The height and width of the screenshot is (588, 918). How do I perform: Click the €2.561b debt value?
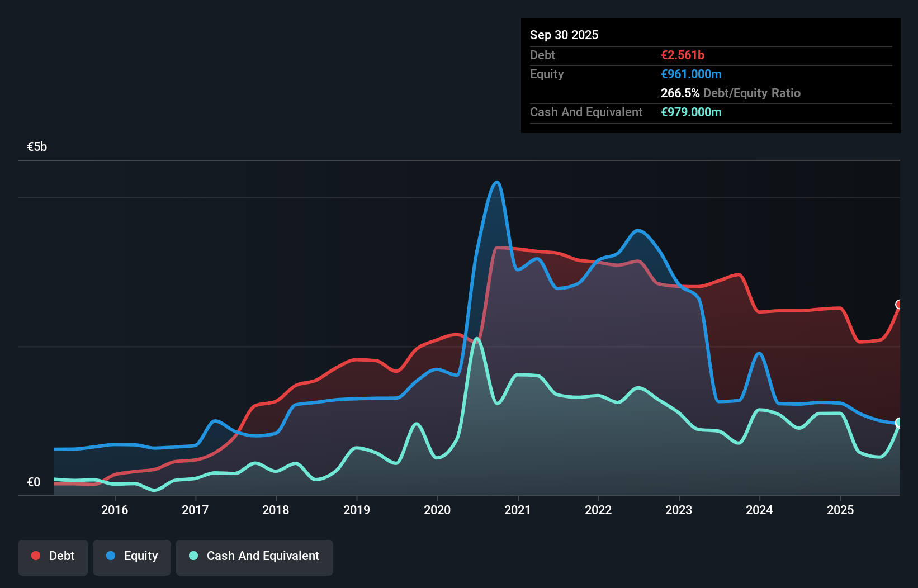[x=683, y=55]
